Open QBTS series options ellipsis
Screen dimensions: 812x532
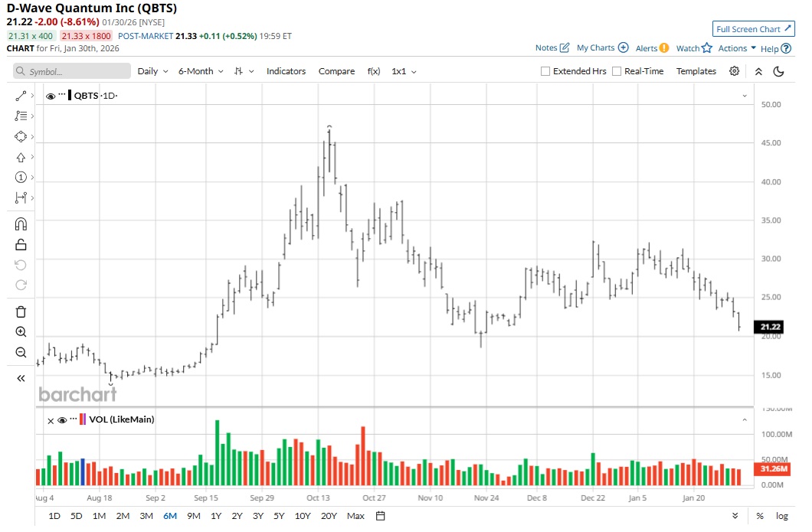62,94
